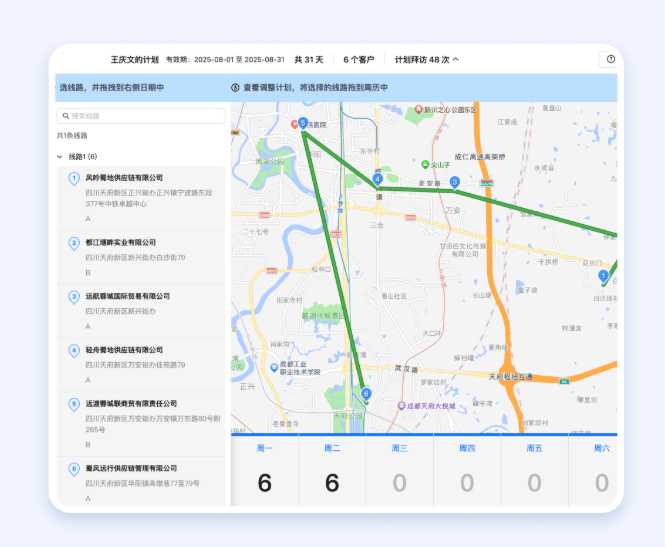Click the 0 count under 周三

pos(400,483)
